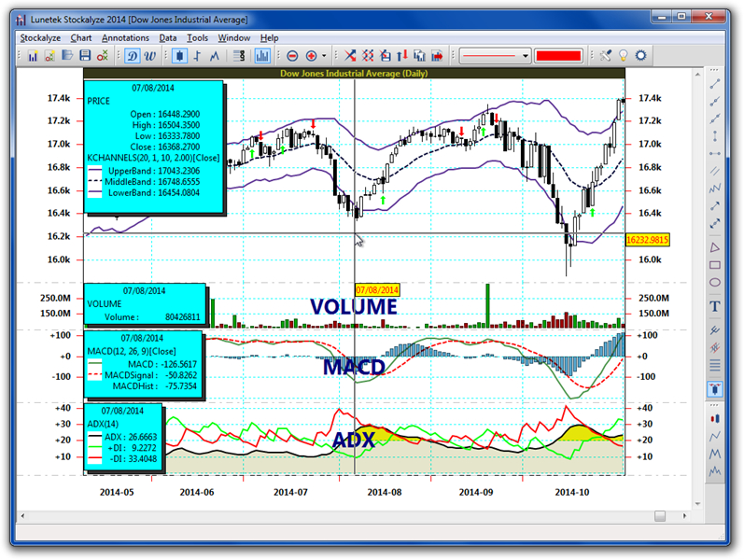
Task: Toggle OHLC bar chart style
Action: pyautogui.click(x=197, y=56)
